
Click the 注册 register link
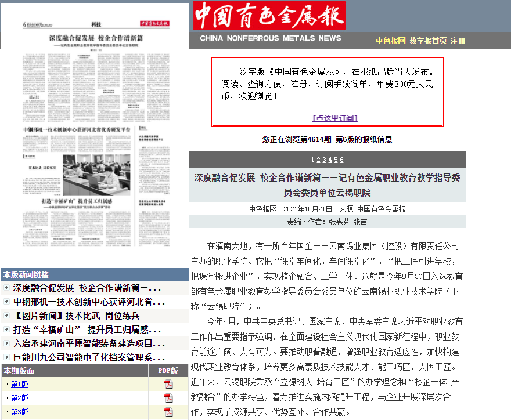458,41
